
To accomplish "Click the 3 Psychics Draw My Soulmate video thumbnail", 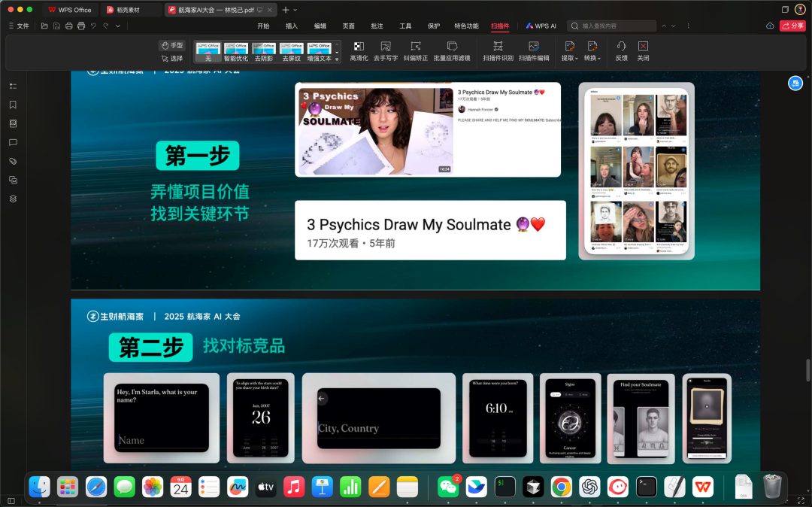I will tap(375, 130).
